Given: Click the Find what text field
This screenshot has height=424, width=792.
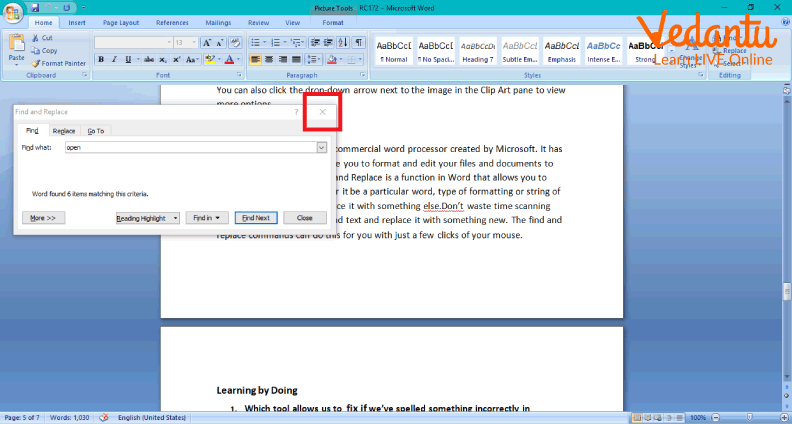Looking at the screenshot, I should click(x=188, y=148).
